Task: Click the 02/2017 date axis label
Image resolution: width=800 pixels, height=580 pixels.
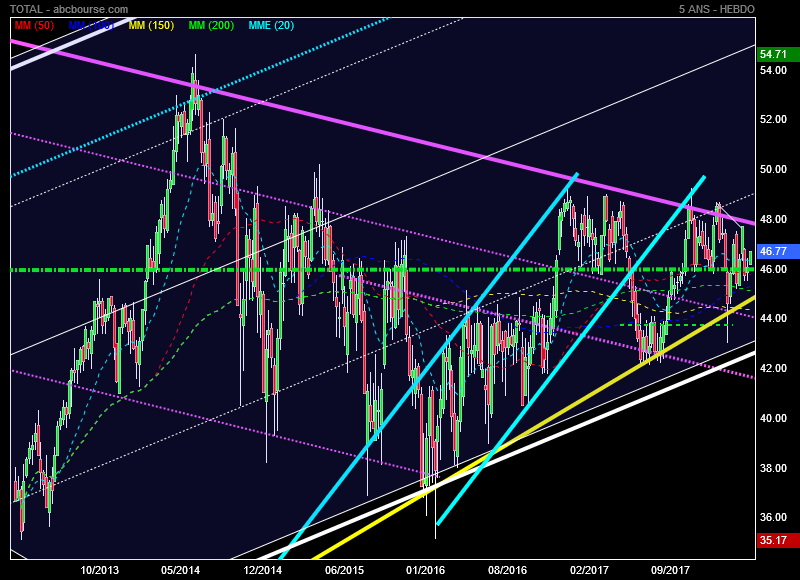Action: tap(589, 570)
